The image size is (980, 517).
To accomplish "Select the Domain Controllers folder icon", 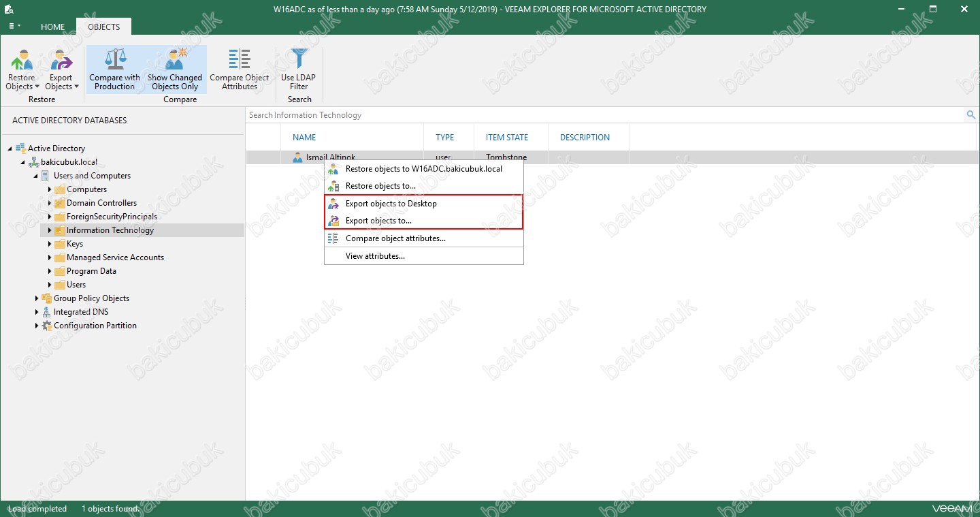I will tap(60, 203).
